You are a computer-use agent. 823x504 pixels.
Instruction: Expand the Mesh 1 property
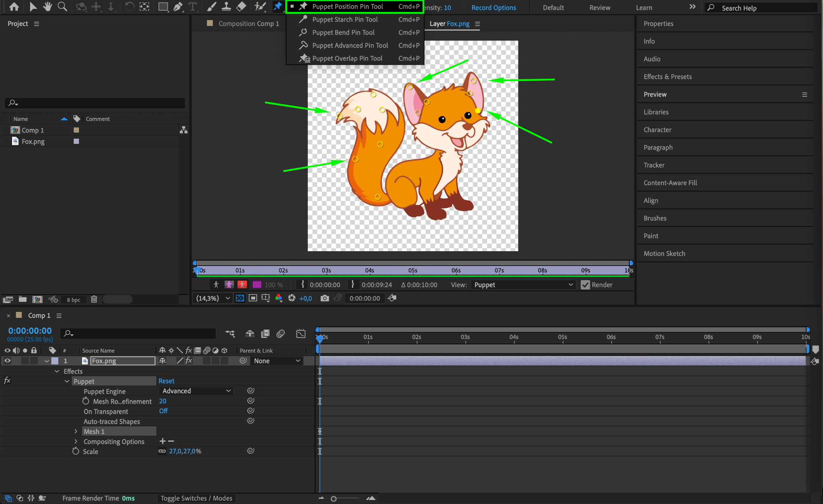[x=76, y=431]
